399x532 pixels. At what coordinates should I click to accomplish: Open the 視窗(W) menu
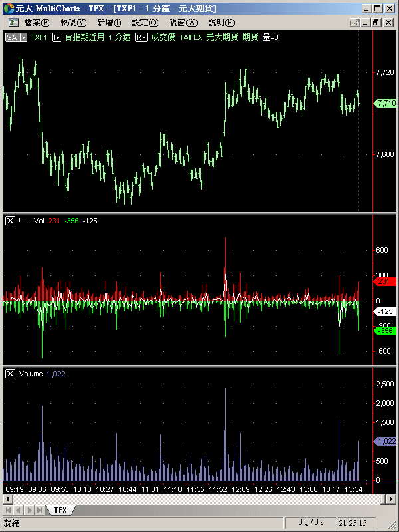tap(184, 23)
